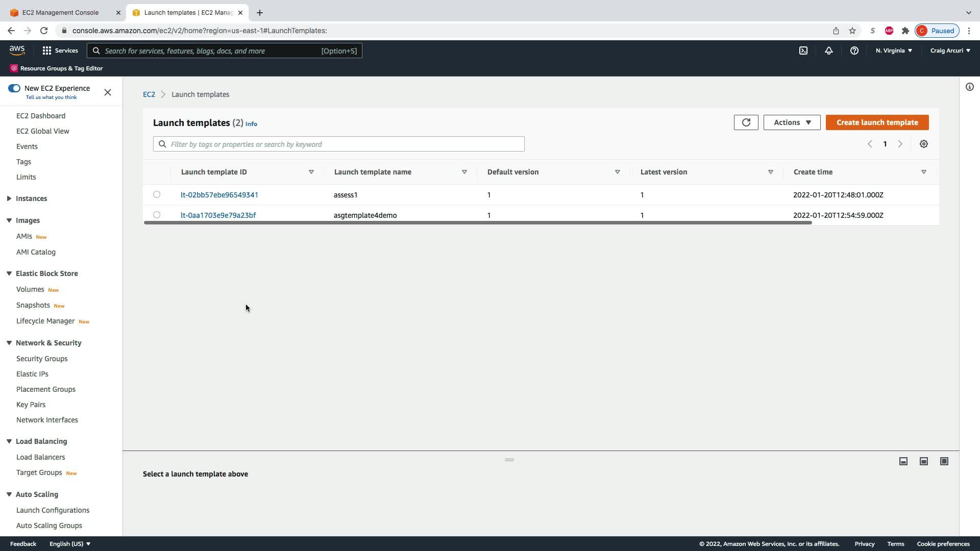This screenshot has width=980, height=551.
Task: Open the Actions dropdown
Action: [x=792, y=122]
